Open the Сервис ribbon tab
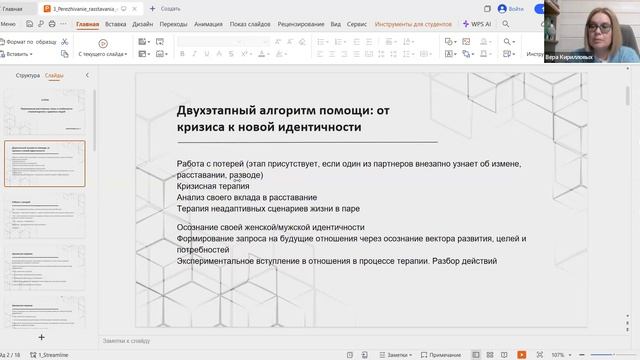The image size is (640, 360). 357,24
